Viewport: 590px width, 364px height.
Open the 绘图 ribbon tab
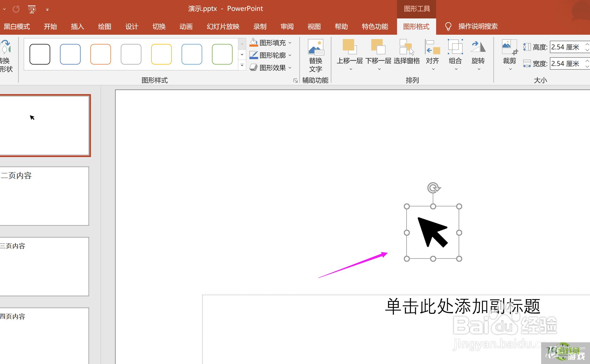coord(104,27)
